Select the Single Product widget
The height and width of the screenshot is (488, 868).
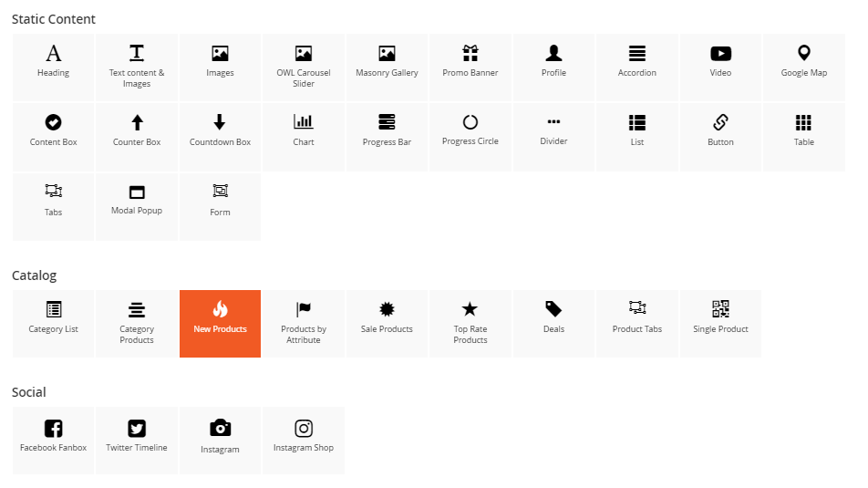click(x=720, y=323)
